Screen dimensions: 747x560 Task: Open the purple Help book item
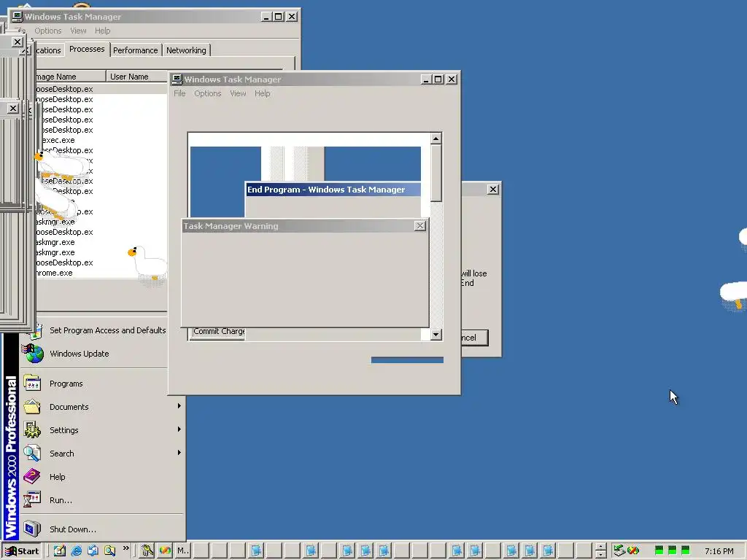[32, 476]
